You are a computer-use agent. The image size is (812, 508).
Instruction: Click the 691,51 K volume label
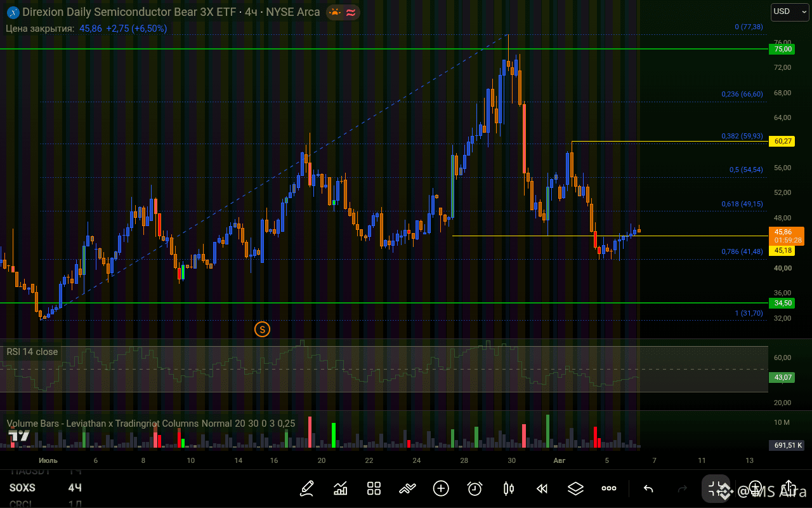787,445
